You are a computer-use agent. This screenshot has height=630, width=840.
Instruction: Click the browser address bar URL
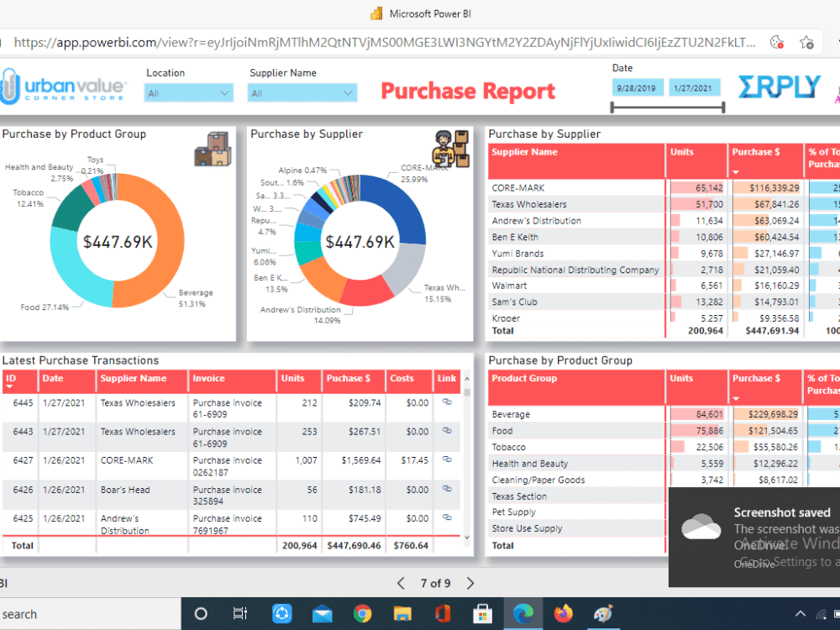tap(384, 42)
